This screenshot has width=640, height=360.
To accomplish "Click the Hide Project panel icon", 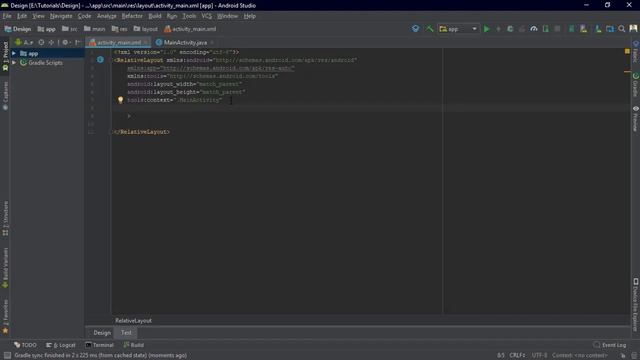I will coord(77,42).
